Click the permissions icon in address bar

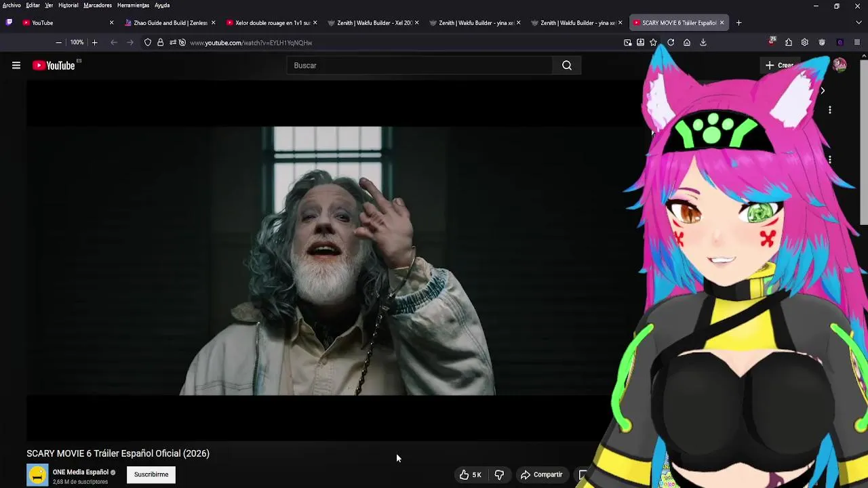172,43
